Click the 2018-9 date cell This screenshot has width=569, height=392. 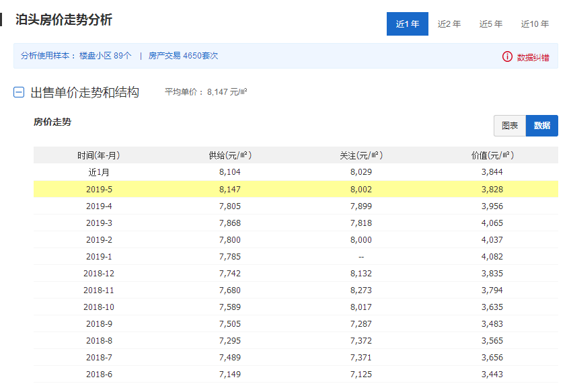tap(99, 324)
